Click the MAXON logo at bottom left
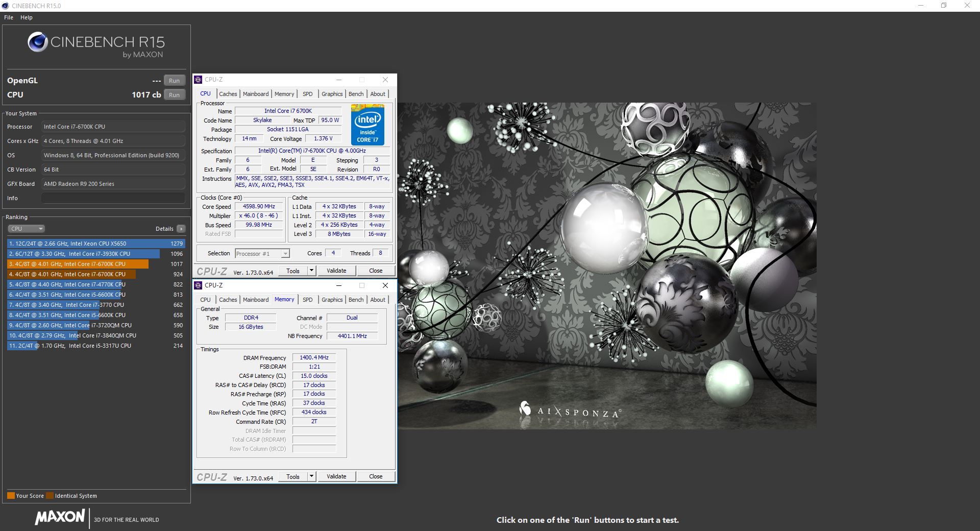980x531 pixels. 60,517
